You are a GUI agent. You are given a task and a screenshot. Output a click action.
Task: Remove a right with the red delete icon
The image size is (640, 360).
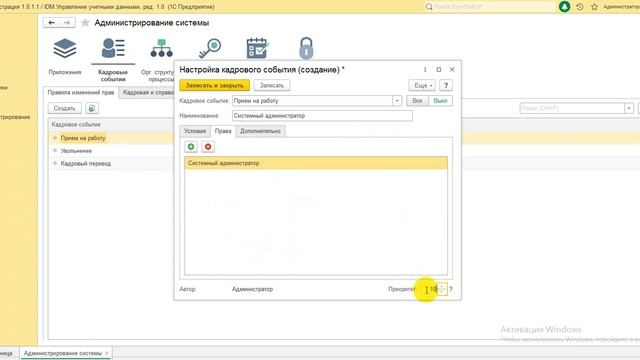[x=208, y=147]
